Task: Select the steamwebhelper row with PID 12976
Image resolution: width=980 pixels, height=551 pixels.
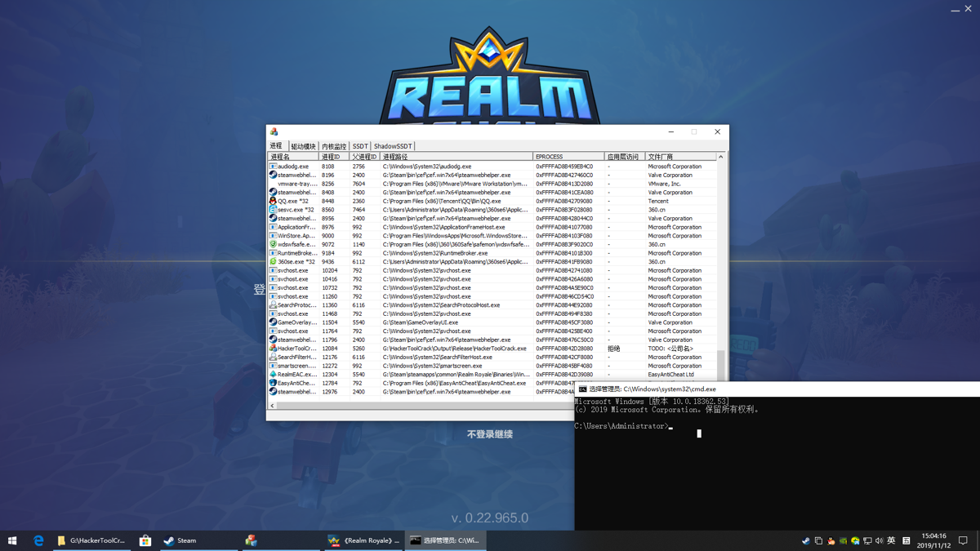Action: click(421, 392)
